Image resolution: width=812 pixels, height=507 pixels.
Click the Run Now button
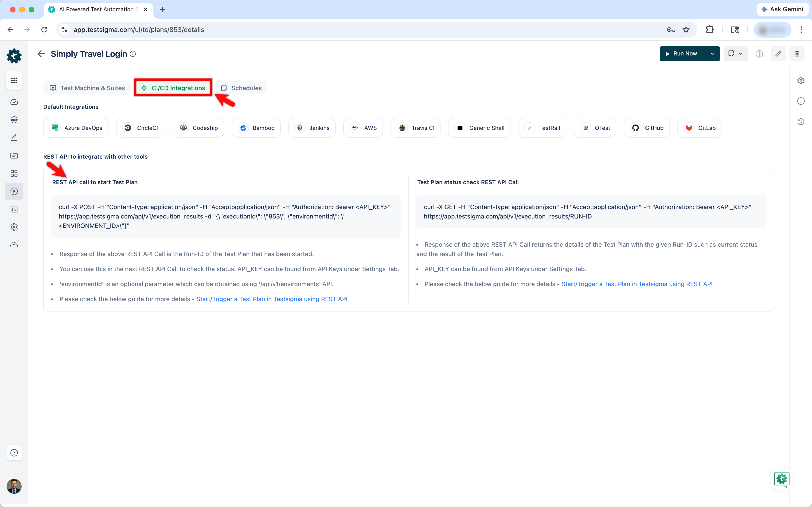[x=682, y=54]
